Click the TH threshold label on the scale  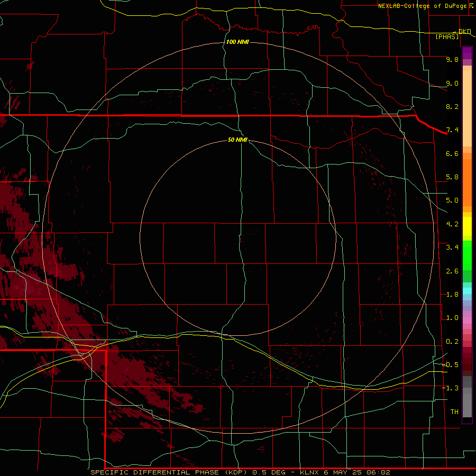pyautogui.click(x=454, y=412)
